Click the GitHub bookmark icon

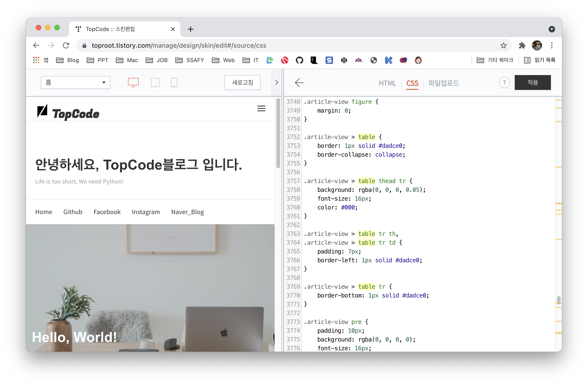299,60
